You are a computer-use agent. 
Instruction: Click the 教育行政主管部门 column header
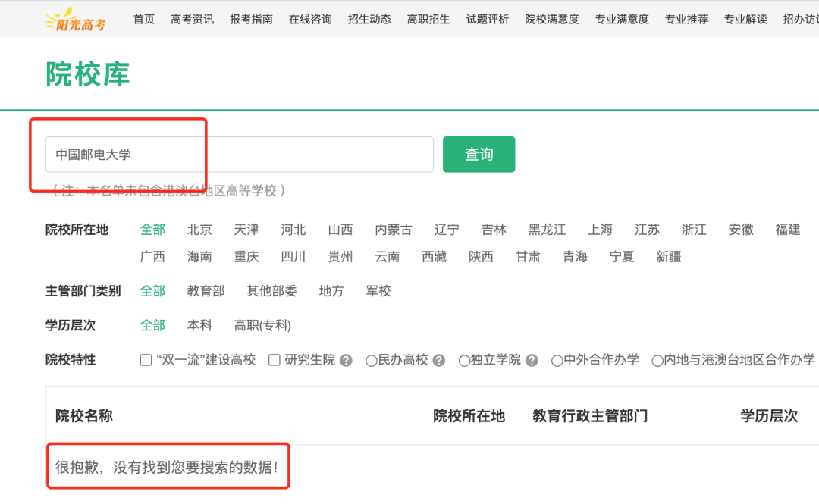(x=590, y=416)
